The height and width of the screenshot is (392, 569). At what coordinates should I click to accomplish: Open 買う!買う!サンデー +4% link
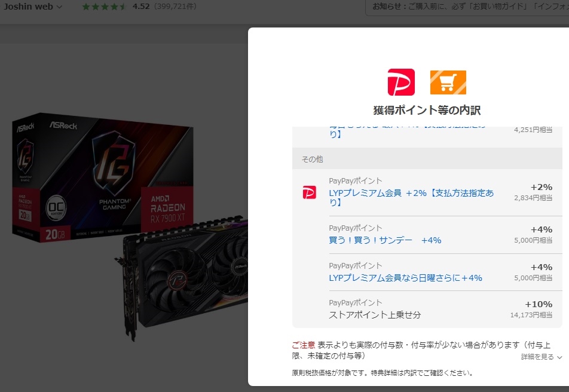coord(385,240)
